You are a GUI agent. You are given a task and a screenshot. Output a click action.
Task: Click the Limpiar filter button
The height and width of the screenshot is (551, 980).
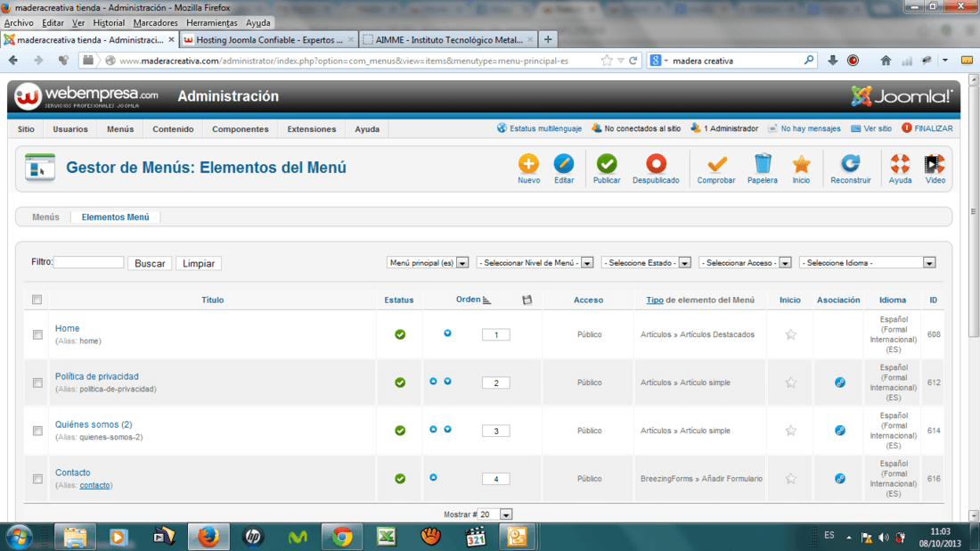pos(198,263)
